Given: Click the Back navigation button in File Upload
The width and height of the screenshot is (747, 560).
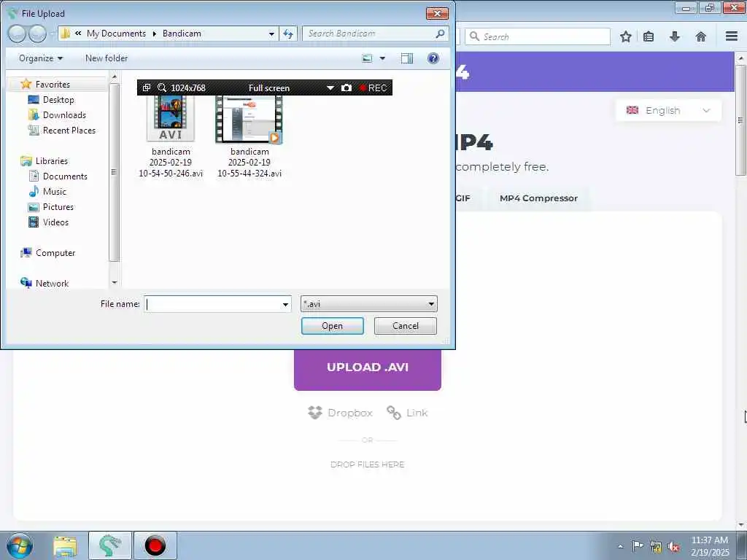Looking at the screenshot, I should (x=17, y=34).
